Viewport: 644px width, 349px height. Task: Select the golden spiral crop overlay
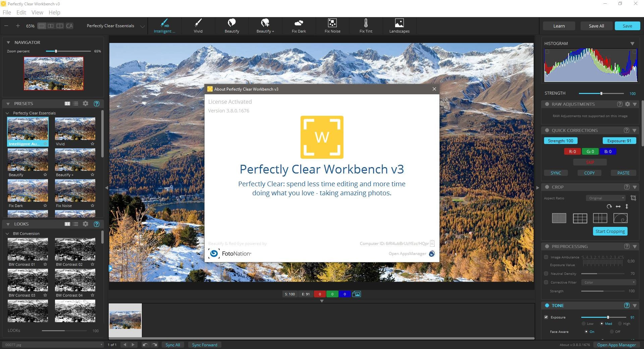pos(621,218)
